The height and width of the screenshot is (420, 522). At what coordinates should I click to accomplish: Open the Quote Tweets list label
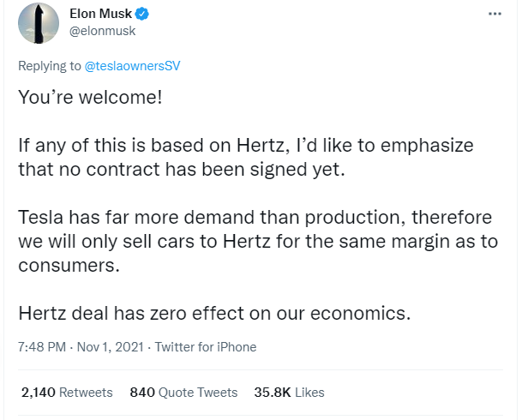coord(198,393)
